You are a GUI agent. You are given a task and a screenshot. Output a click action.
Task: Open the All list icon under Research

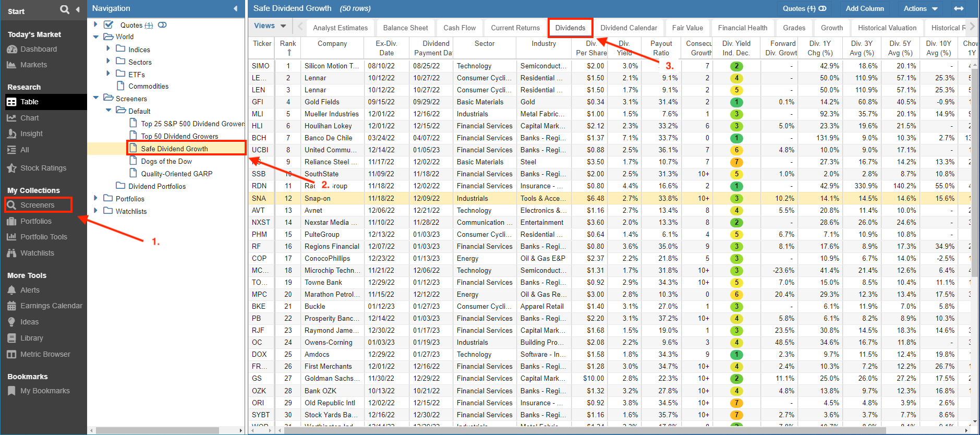[11, 150]
